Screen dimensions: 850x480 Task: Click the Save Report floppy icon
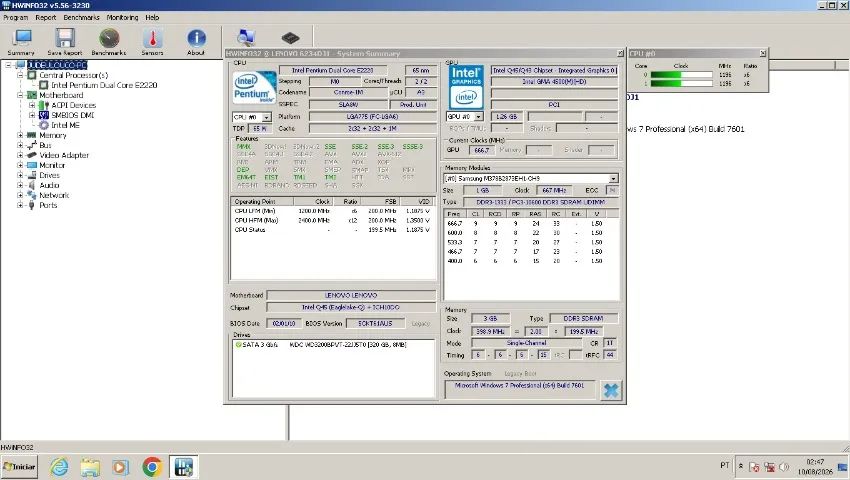tap(65, 42)
